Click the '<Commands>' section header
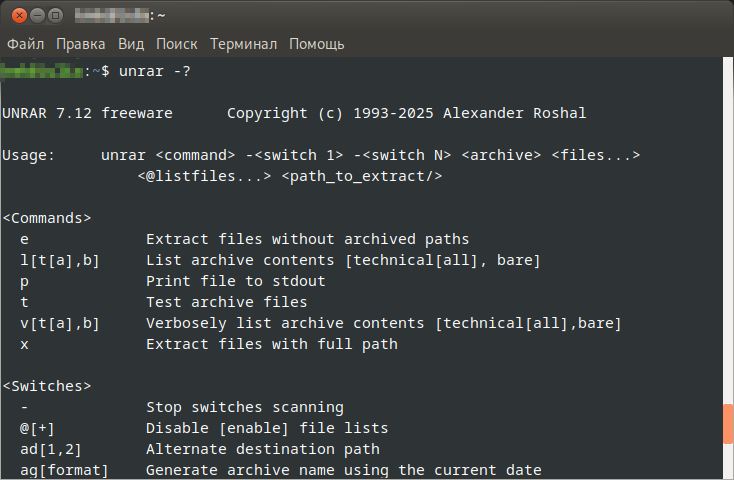The height and width of the screenshot is (480, 734). pos(47,218)
